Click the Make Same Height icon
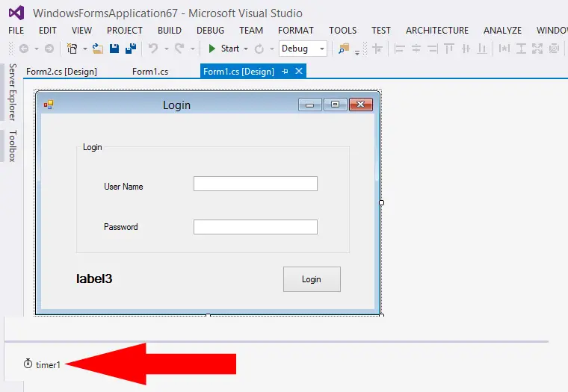Viewport: 568px width, 392px height. [521, 49]
